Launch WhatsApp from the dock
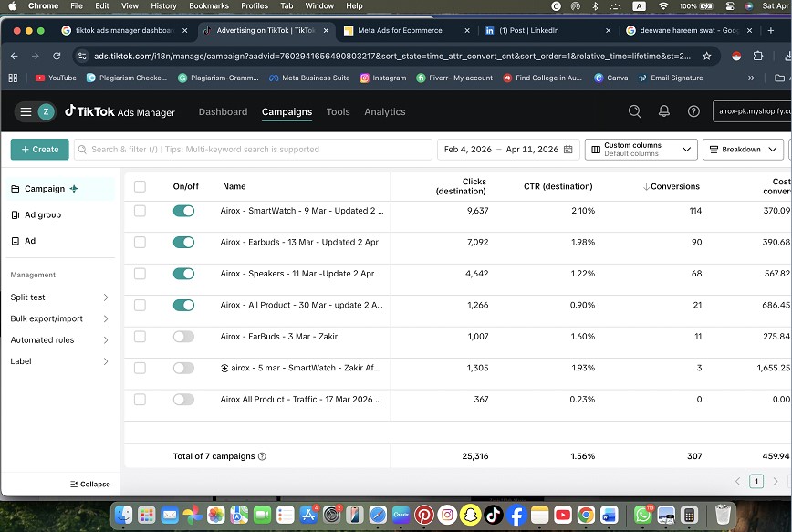The width and height of the screenshot is (792, 532). 642,515
